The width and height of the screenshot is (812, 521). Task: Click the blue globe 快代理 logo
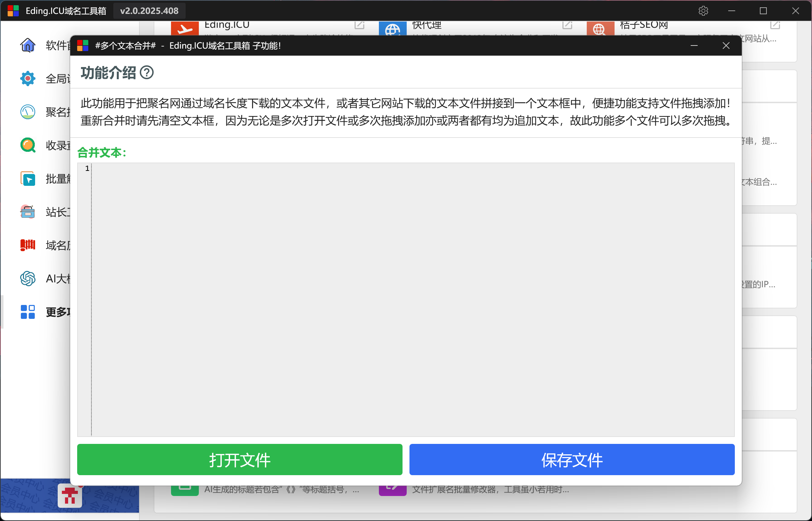[392, 28]
